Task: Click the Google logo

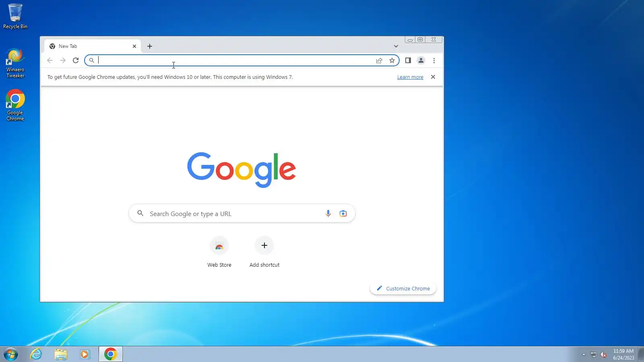Action: [242, 169]
